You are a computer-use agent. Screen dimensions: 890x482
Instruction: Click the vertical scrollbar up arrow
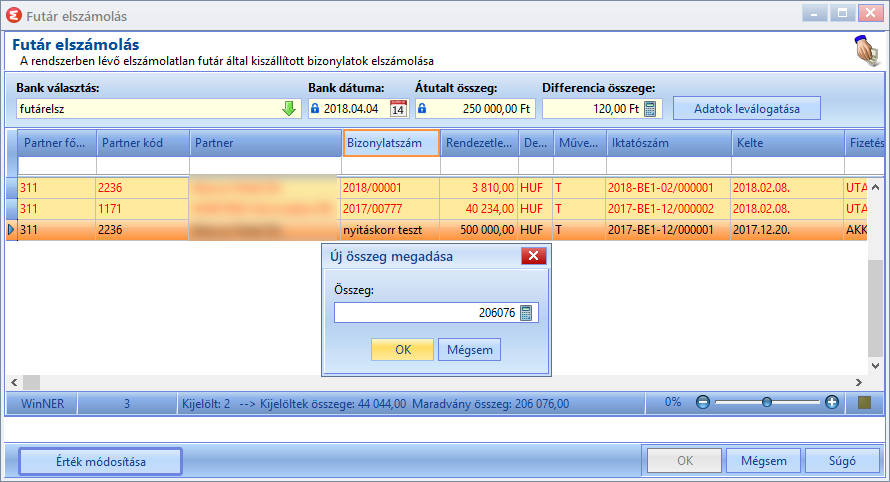point(875,187)
